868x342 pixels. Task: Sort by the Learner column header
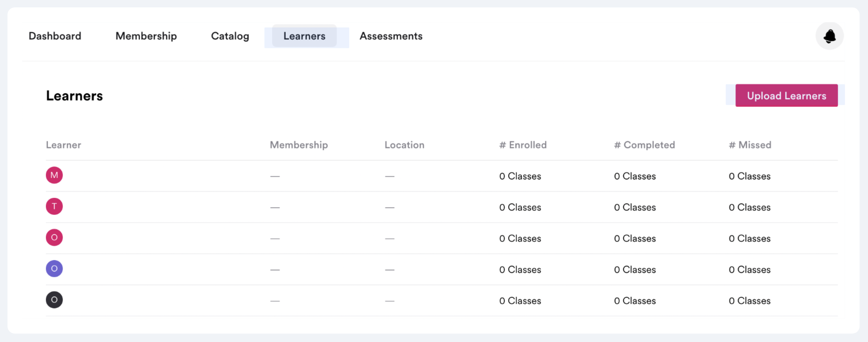point(63,145)
